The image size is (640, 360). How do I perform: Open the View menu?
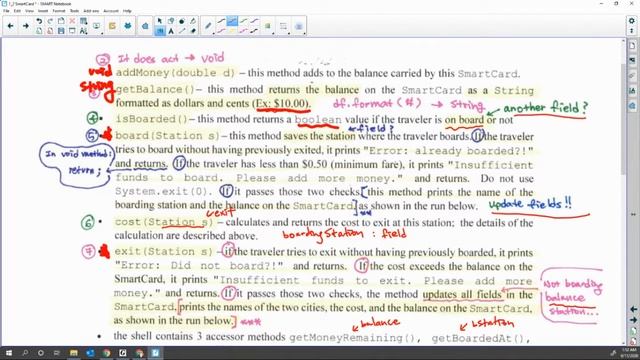click(29, 11)
